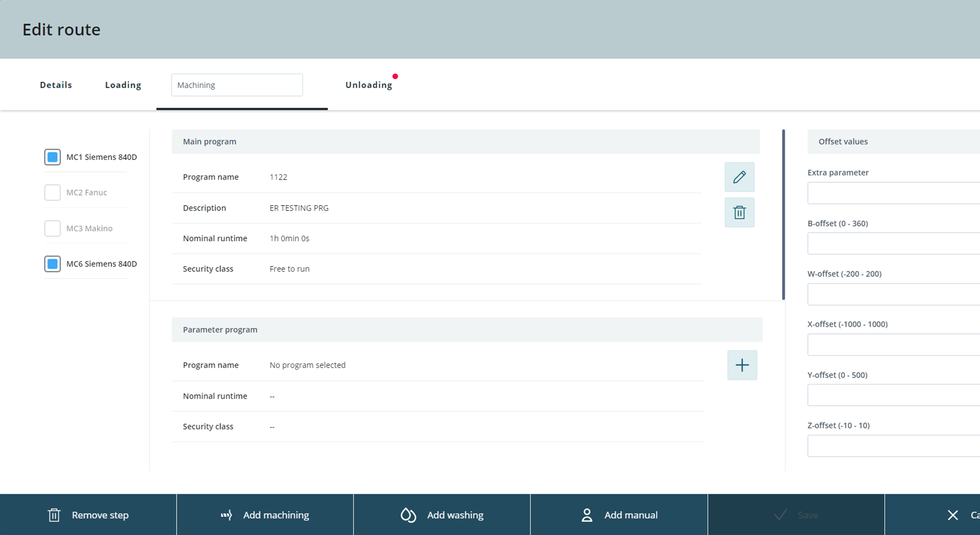Click the pencil edit main program icon
980x535 pixels.
coord(739,177)
